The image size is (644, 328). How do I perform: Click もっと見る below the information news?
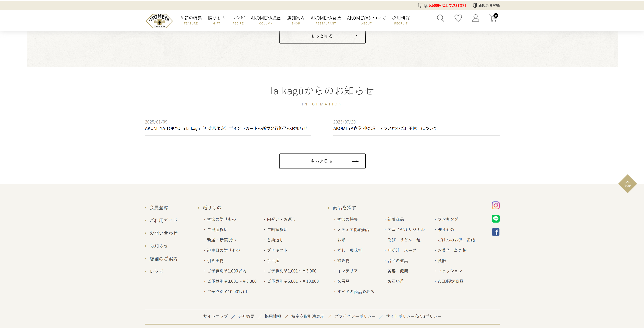click(322, 161)
